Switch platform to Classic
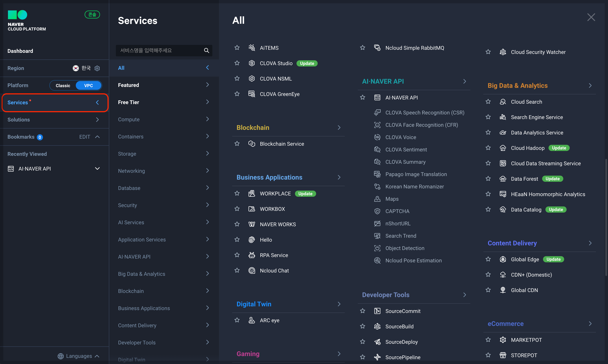The image size is (608, 364). click(x=63, y=85)
